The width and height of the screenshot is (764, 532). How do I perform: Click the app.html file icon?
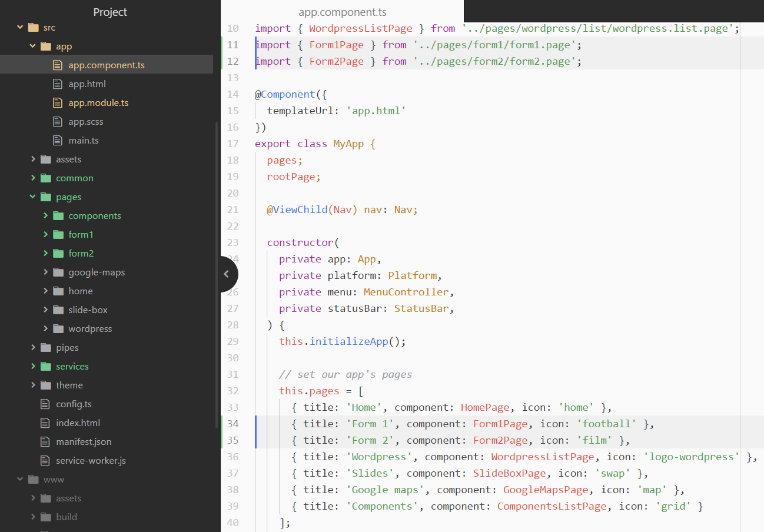[x=57, y=84]
